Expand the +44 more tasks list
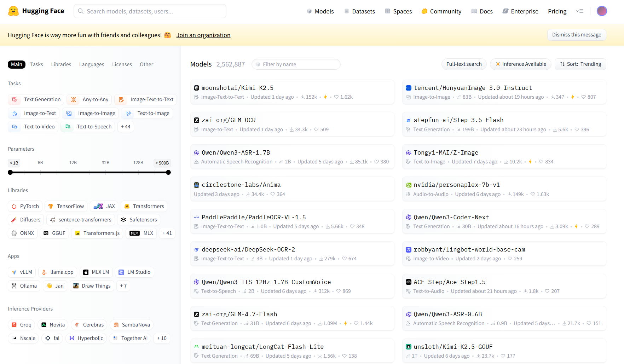The image size is (624, 364). 126,127
